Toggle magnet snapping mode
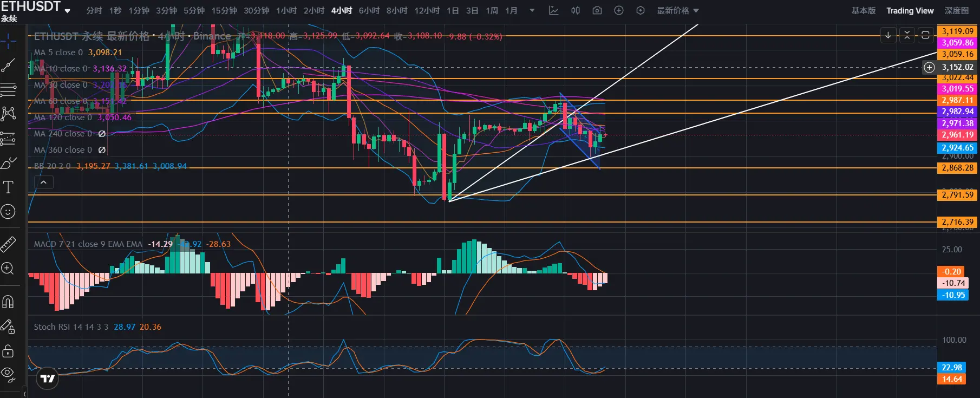The image size is (980, 398). (x=8, y=302)
